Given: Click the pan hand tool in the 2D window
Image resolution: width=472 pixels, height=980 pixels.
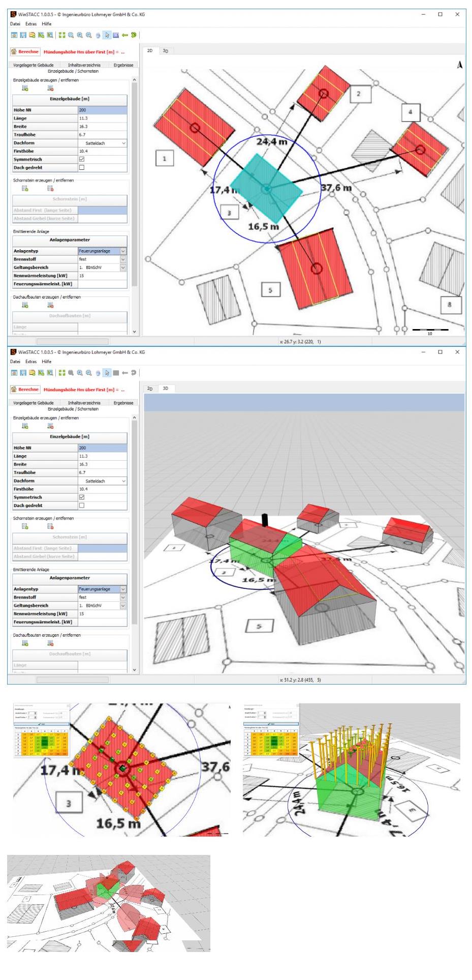Looking at the screenshot, I should click(98, 35).
